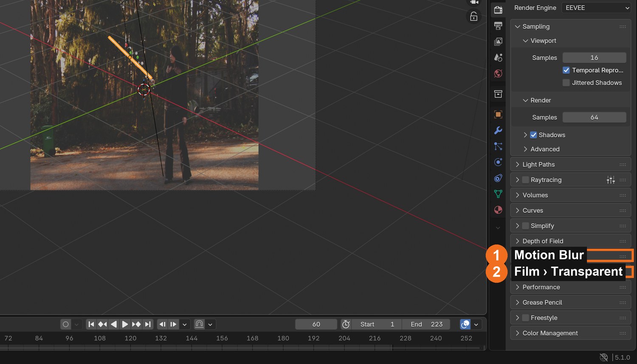Open the Material properties tab
The image size is (637, 364).
pyautogui.click(x=498, y=210)
